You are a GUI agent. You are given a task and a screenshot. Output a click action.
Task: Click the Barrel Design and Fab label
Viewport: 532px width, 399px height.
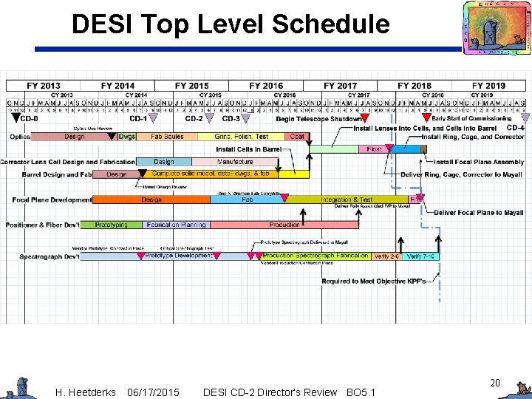point(57,174)
